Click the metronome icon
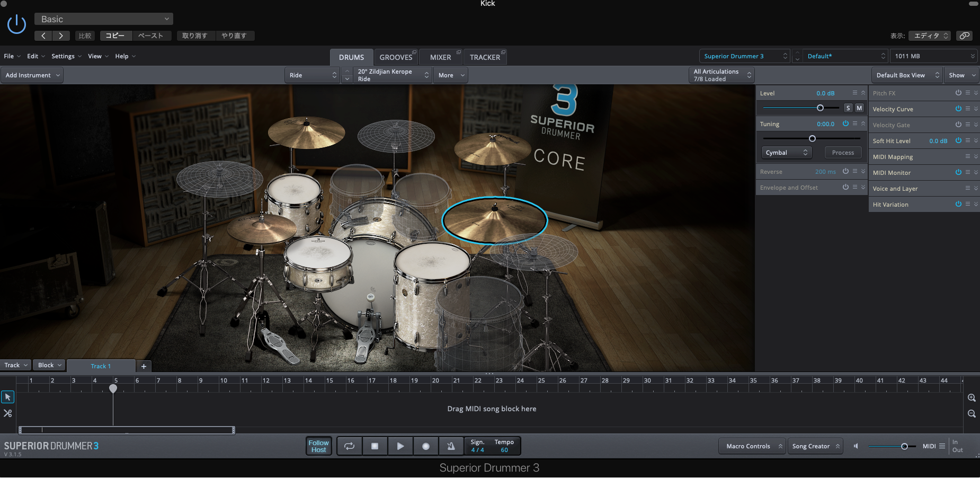980x478 pixels. (451, 446)
